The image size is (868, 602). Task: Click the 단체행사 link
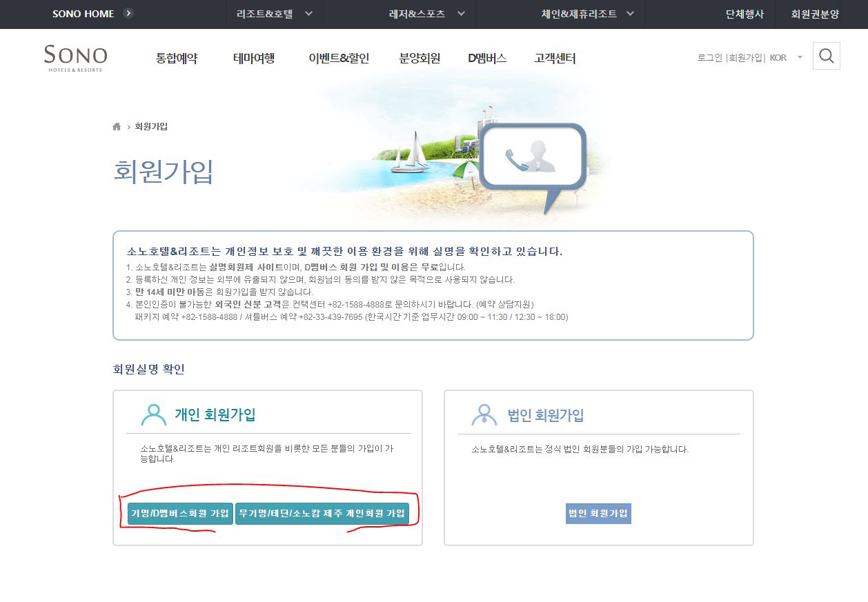[744, 14]
